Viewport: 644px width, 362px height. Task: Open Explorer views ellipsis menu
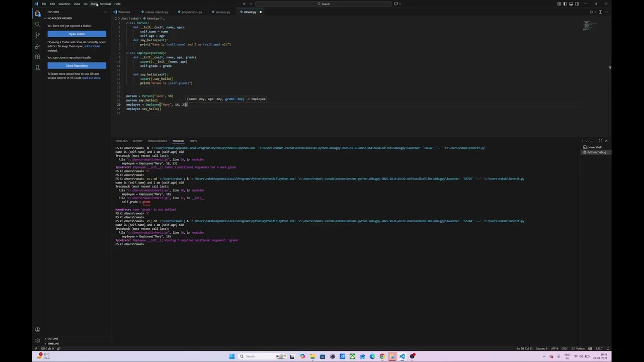[x=105, y=12]
